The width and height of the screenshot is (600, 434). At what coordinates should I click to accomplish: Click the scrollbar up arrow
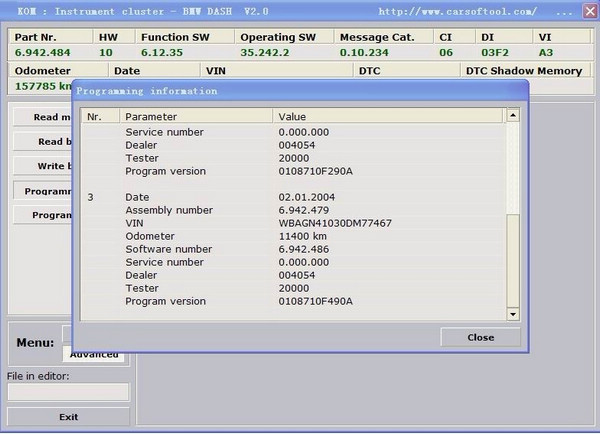(513, 115)
